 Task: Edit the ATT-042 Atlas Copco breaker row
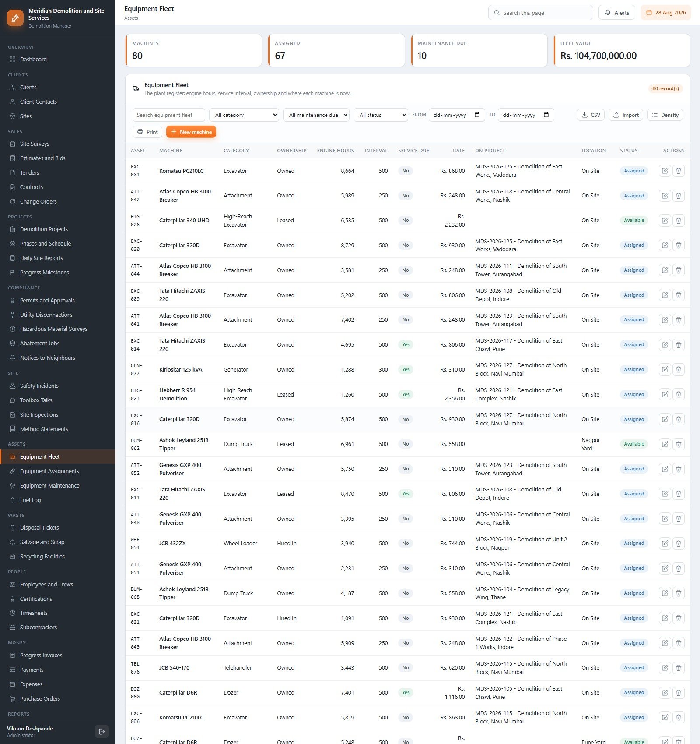pyautogui.click(x=665, y=196)
